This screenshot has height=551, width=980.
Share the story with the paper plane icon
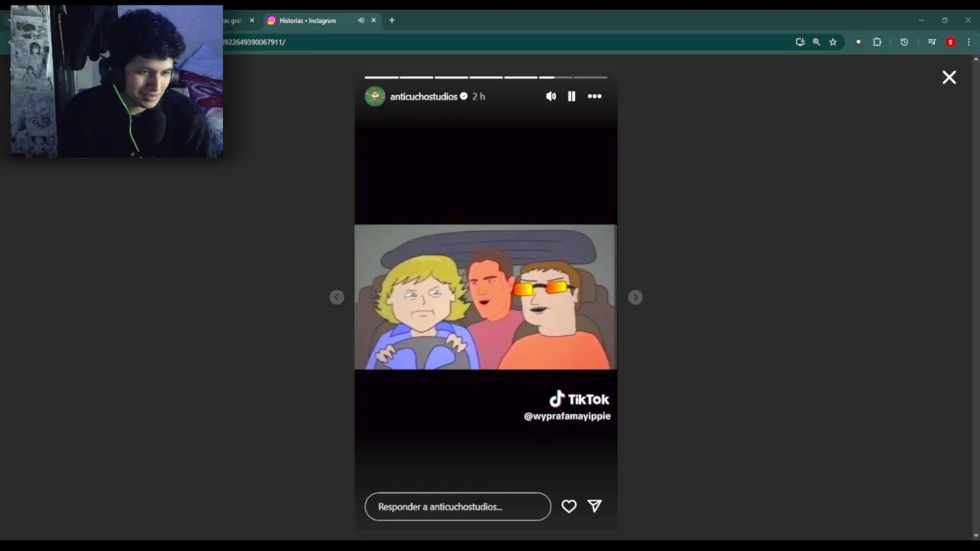[x=594, y=506]
